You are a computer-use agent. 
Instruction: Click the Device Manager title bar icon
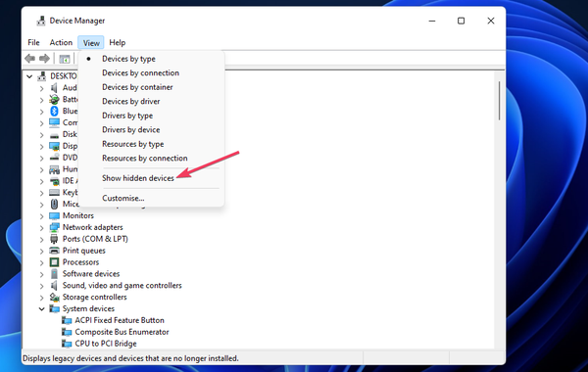coord(41,21)
